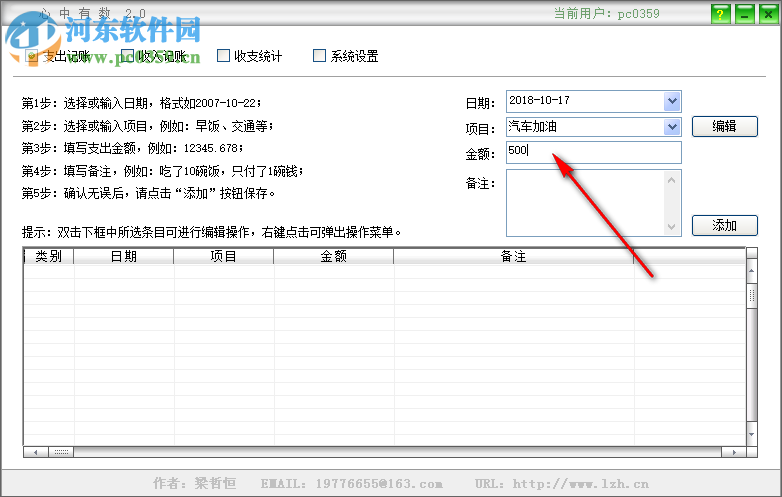This screenshot has width=782, height=497.
Task: Click table vertical scrollbar up arrow
Action: pyautogui.click(x=752, y=270)
